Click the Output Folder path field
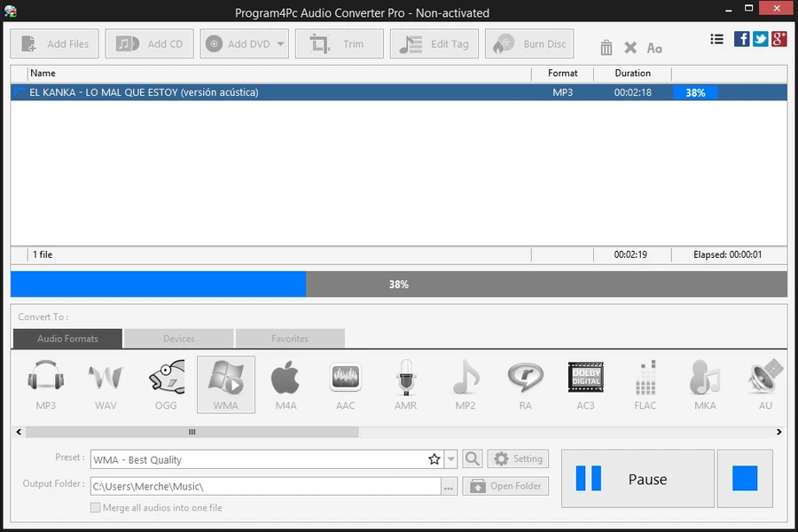 (265, 486)
